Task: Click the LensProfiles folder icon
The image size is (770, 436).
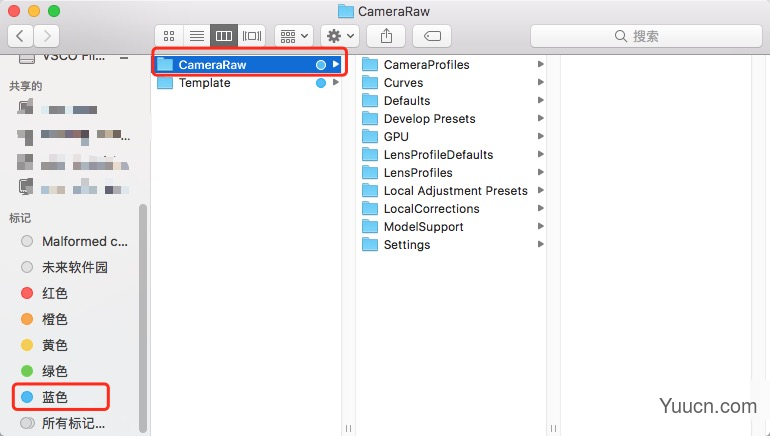Action: 370,172
